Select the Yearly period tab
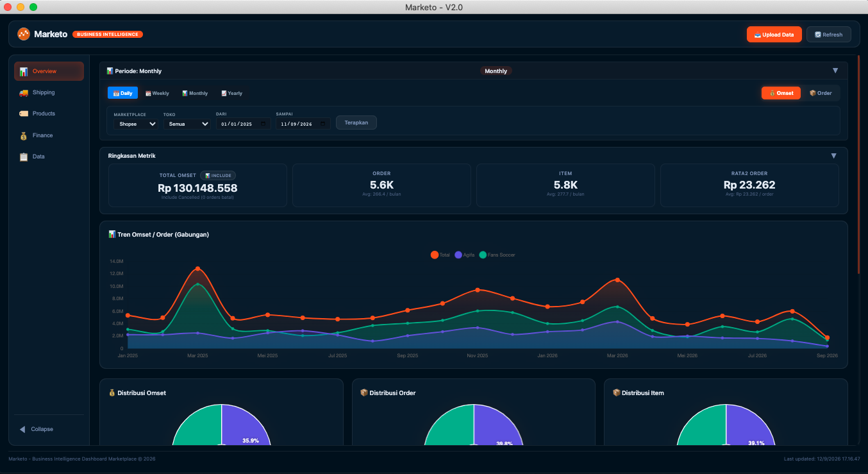This screenshot has height=474, width=868. 232,93
